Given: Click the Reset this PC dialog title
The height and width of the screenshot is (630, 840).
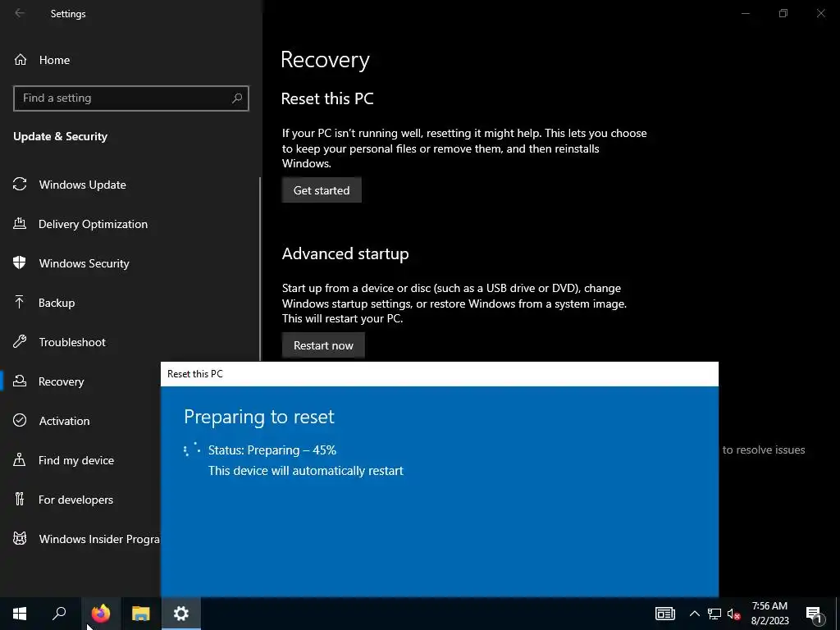Looking at the screenshot, I should (x=195, y=374).
